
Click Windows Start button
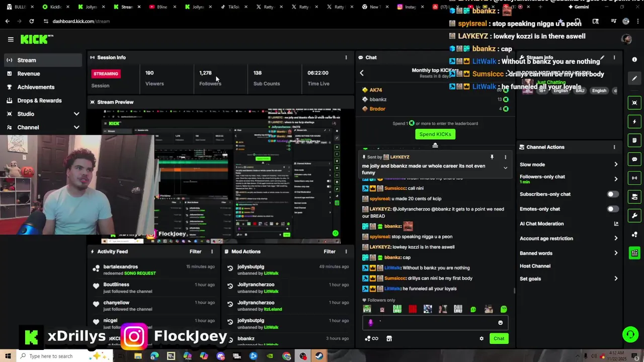[8, 356]
